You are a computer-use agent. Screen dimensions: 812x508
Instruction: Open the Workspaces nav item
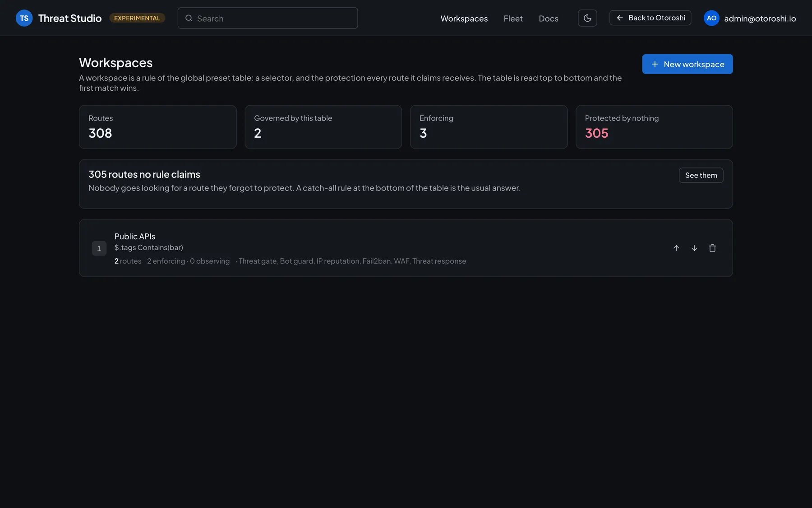tap(464, 19)
